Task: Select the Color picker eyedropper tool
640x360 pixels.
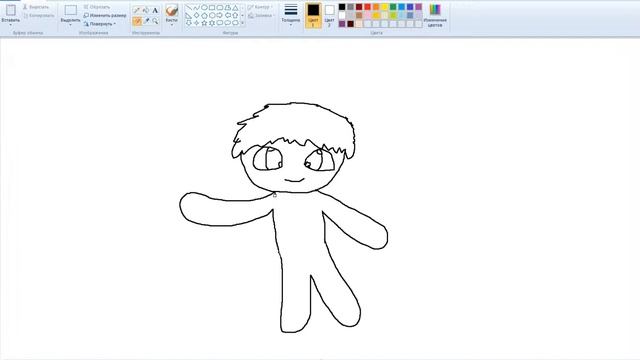Action: [146, 21]
